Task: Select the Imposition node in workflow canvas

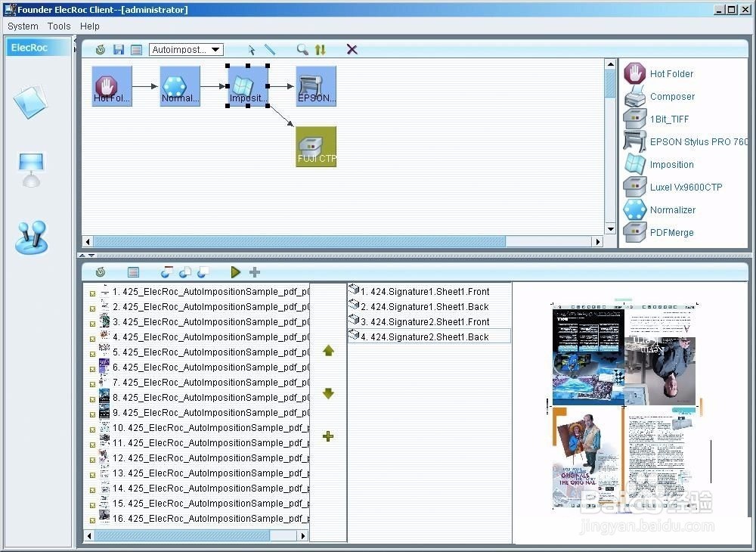Action: 248,86
